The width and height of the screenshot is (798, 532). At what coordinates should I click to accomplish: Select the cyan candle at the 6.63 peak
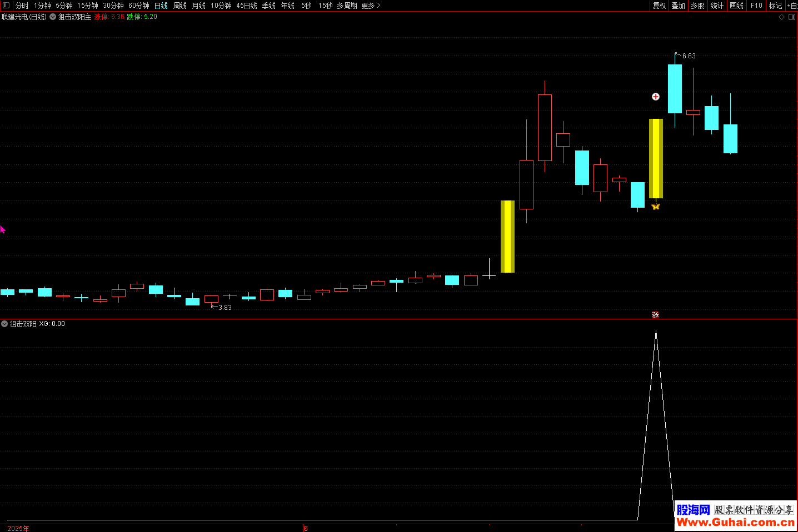click(x=675, y=89)
